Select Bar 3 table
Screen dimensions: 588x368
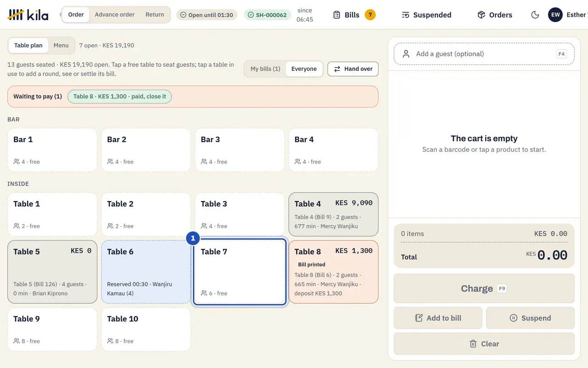[x=240, y=150]
